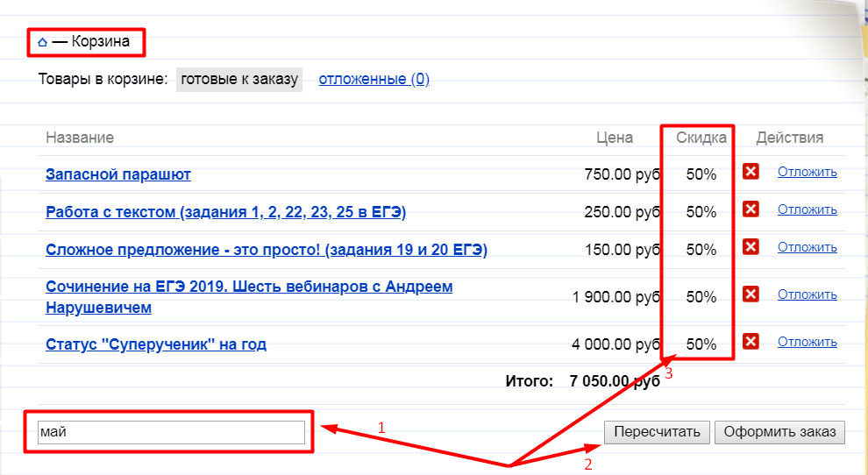868x475 pixels.
Task: Open Работа с текстом product link
Action: coord(225,212)
